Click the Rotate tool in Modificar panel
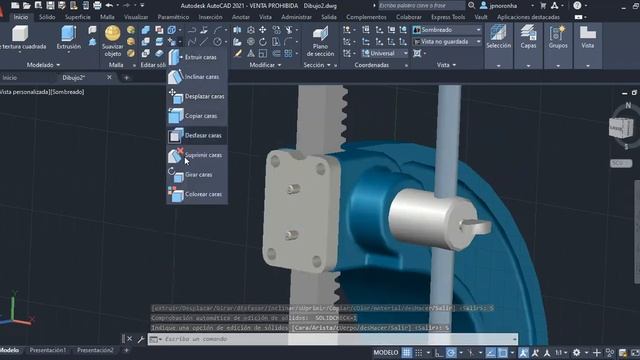Screen dimensions: 640x360 [263, 42]
